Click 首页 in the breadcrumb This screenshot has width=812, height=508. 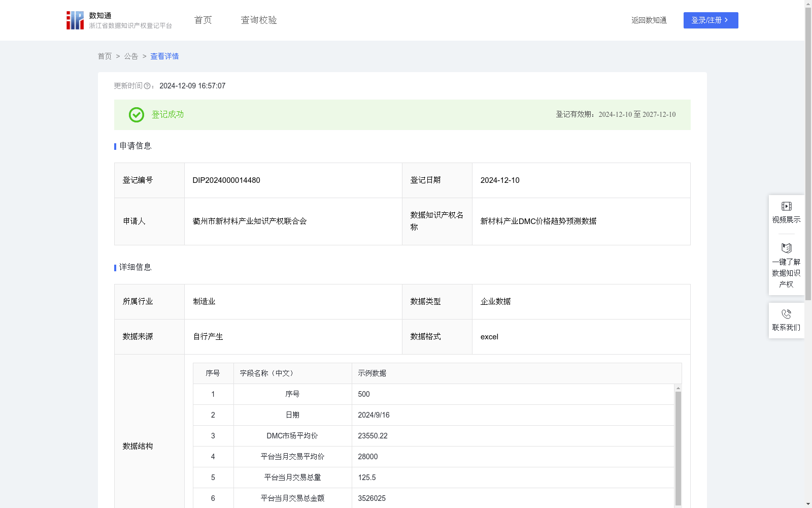point(105,56)
